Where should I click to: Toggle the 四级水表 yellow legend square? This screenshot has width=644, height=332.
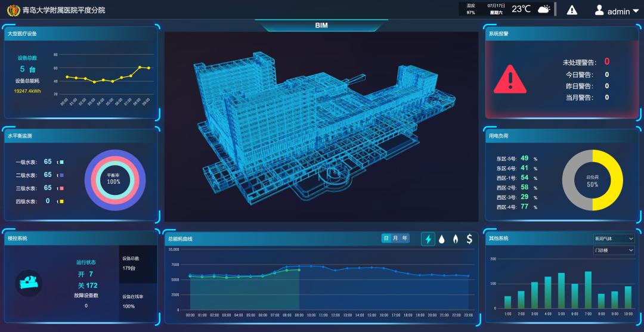pyautogui.click(x=61, y=201)
